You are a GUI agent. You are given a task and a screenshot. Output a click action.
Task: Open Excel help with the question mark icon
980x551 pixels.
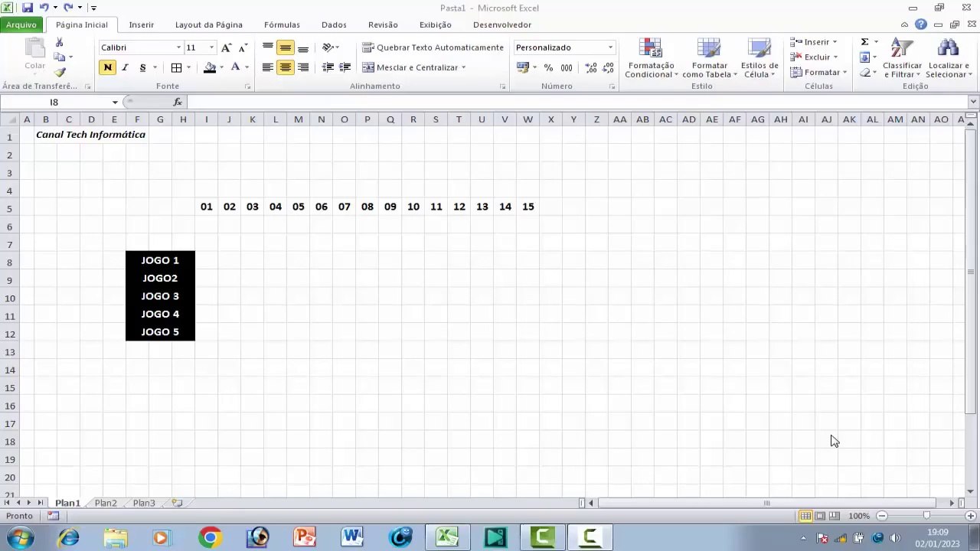pos(921,24)
